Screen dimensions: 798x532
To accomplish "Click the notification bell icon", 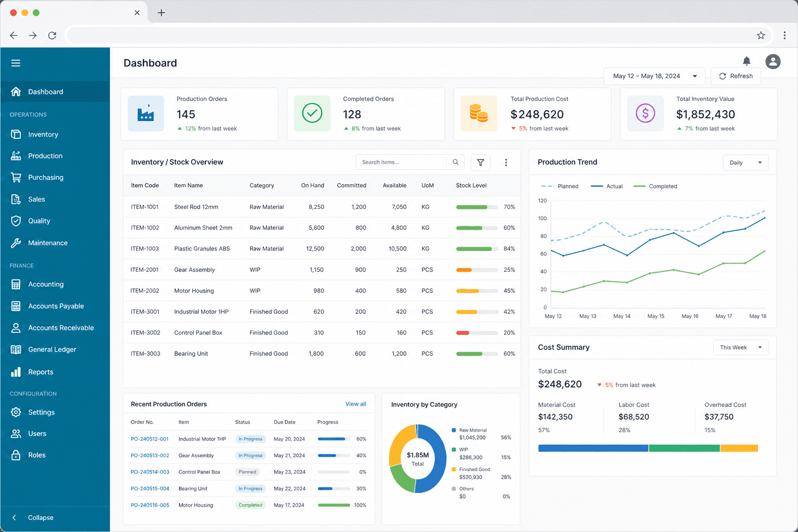I will tap(747, 61).
